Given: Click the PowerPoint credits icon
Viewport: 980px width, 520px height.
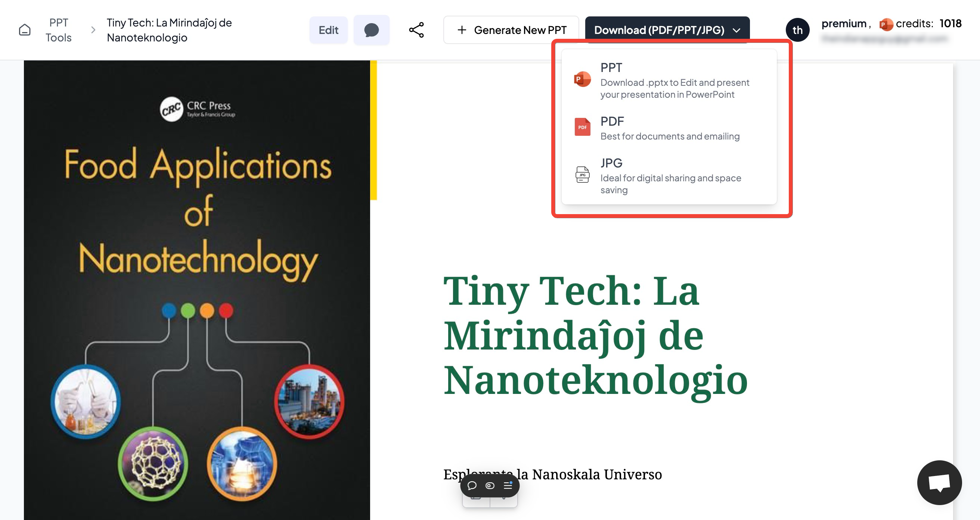Looking at the screenshot, I should pos(886,24).
